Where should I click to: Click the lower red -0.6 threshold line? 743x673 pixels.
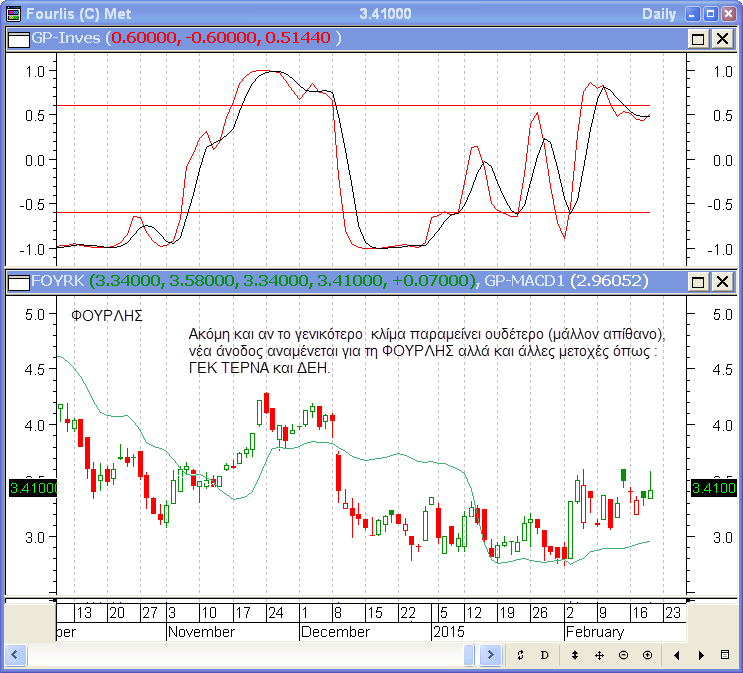pos(353,213)
